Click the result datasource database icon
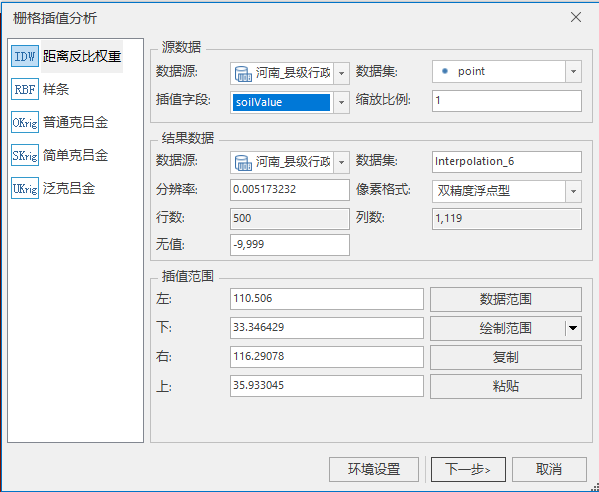 click(243, 162)
